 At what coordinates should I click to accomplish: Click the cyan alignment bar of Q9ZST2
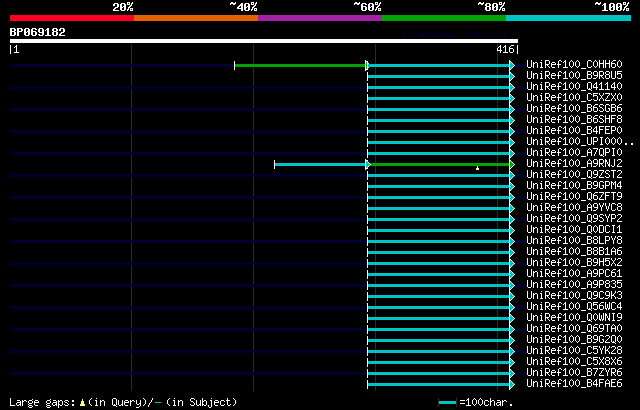(x=439, y=175)
